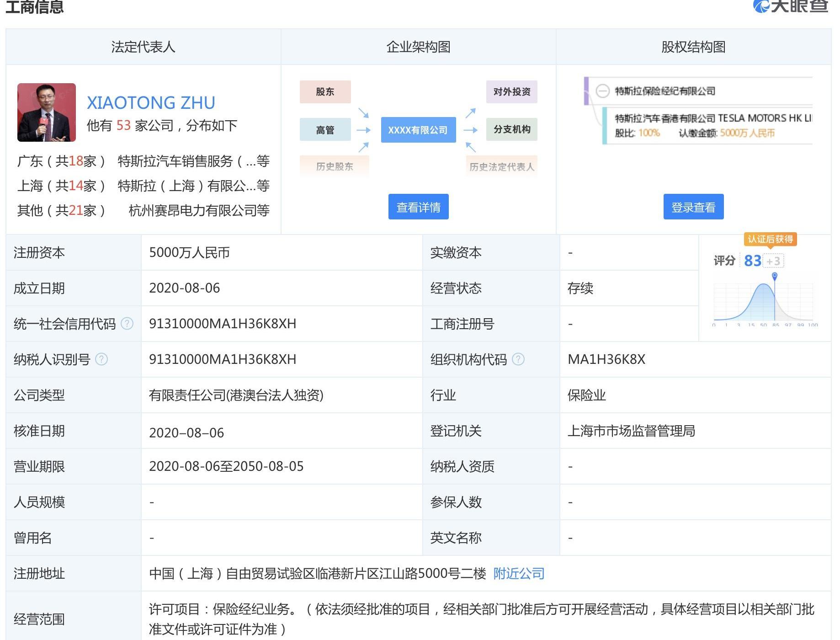Select the 法定代表人 column header
The image size is (840, 640).
coord(143,47)
